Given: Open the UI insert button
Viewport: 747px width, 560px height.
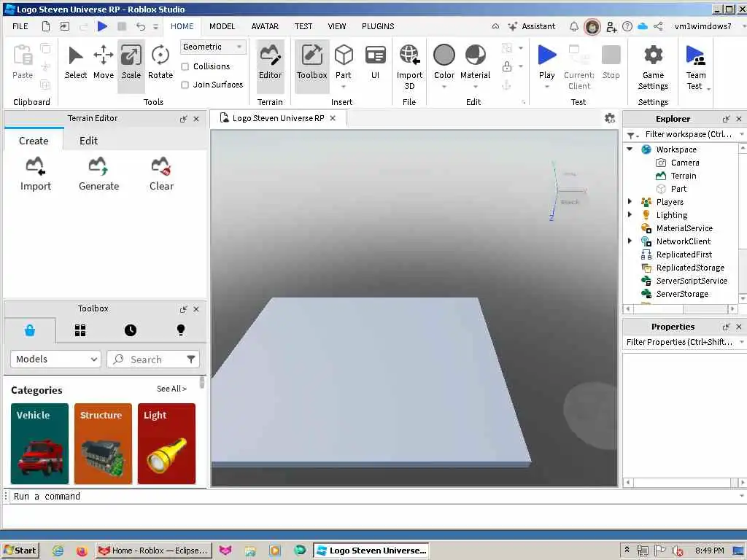Looking at the screenshot, I should (376, 63).
